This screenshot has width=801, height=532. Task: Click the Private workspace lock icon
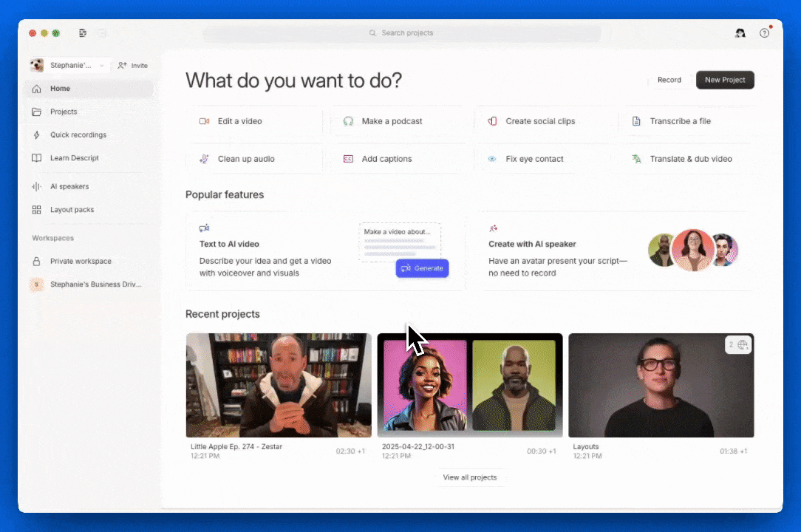point(37,261)
